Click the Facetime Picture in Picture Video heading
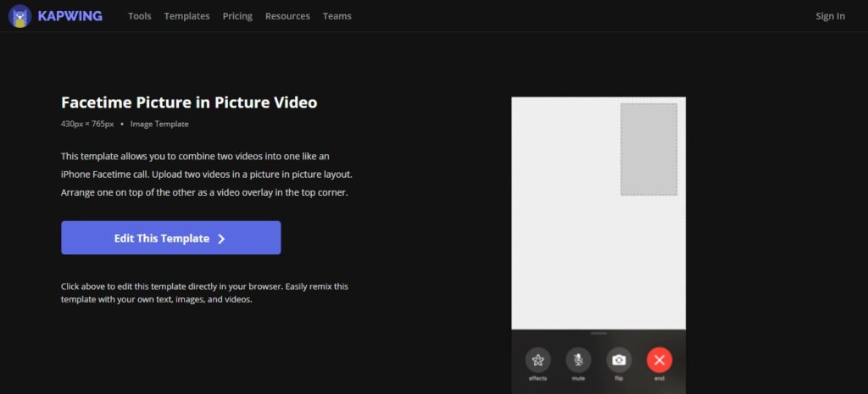The image size is (868, 394). click(189, 103)
